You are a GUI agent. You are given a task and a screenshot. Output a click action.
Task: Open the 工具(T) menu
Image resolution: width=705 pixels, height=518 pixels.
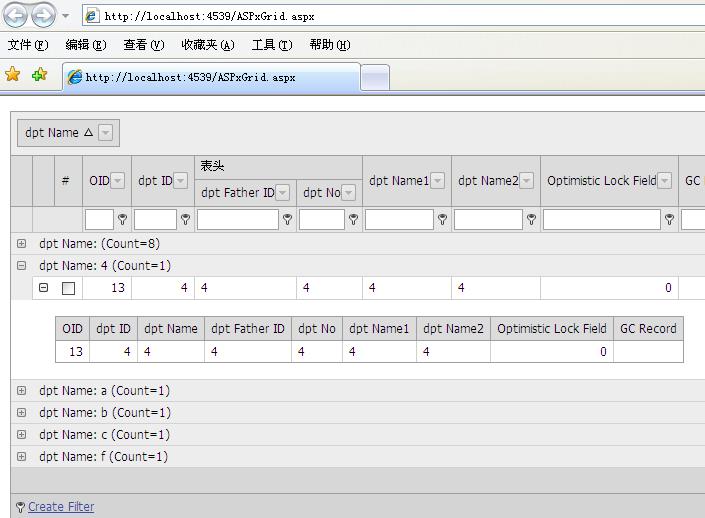271,45
